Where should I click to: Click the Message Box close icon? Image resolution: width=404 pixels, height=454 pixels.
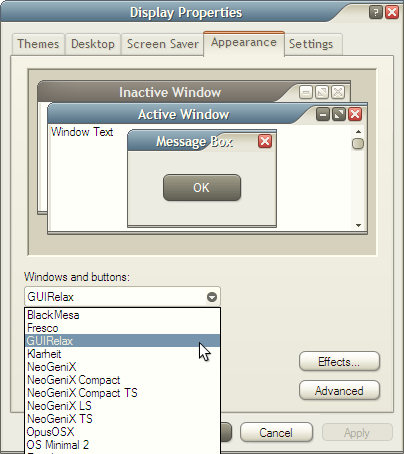click(x=265, y=141)
